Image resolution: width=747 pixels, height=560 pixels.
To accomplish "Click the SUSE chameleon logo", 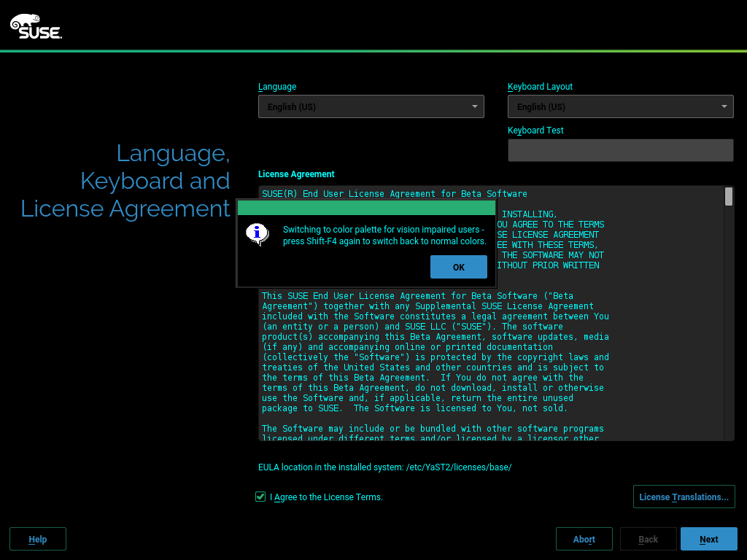I will coord(36,26).
